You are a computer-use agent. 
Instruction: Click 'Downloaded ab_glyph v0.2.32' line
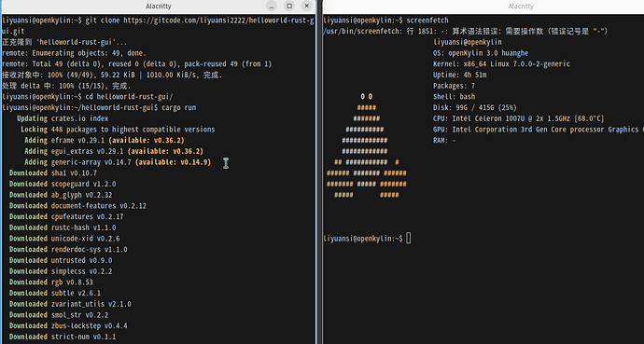pyautogui.click(x=61, y=195)
